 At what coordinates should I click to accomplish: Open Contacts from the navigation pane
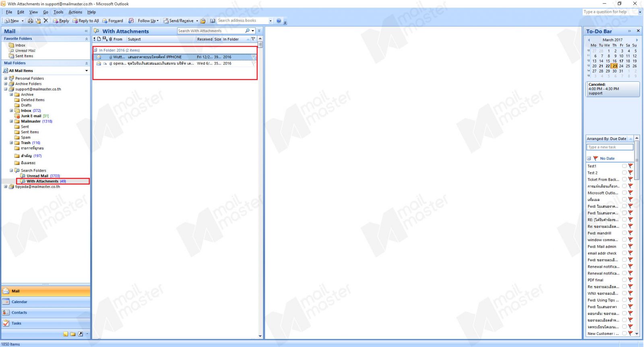pos(46,312)
